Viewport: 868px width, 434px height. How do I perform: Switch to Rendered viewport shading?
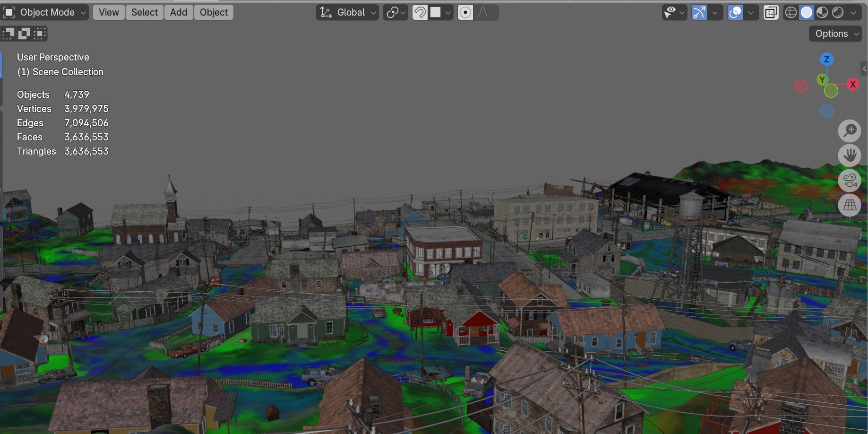click(x=838, y=12)
